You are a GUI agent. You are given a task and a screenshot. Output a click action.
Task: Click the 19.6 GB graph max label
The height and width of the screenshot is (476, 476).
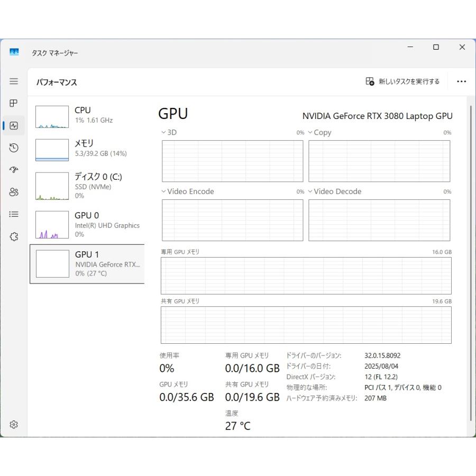tap(442, 301)
